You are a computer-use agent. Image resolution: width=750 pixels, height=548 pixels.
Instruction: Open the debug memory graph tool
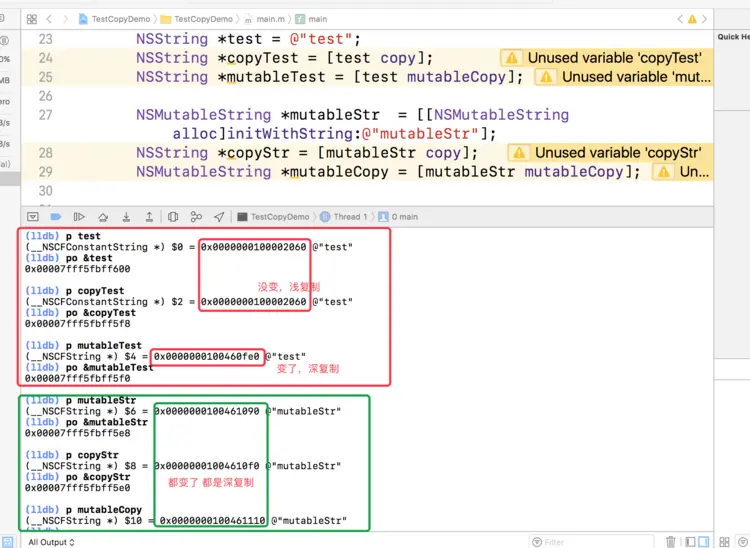click(x=196, y=217)
